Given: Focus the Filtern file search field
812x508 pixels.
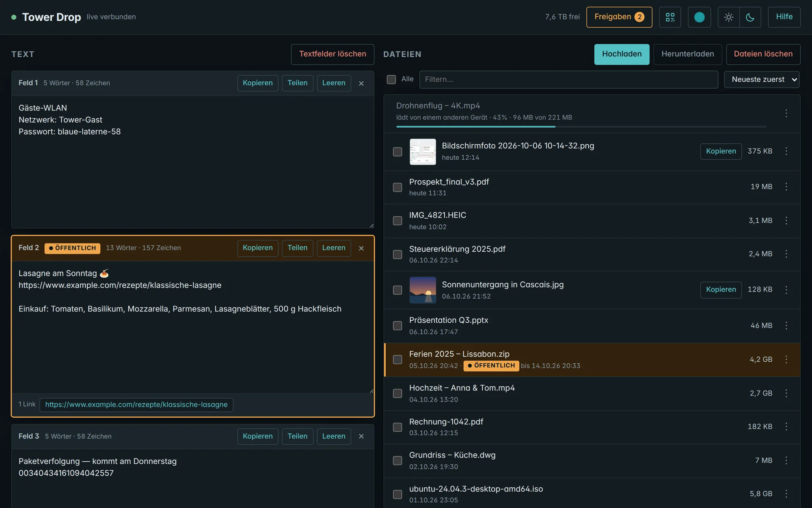Looking at the screenshot, I should pos(568,79).
